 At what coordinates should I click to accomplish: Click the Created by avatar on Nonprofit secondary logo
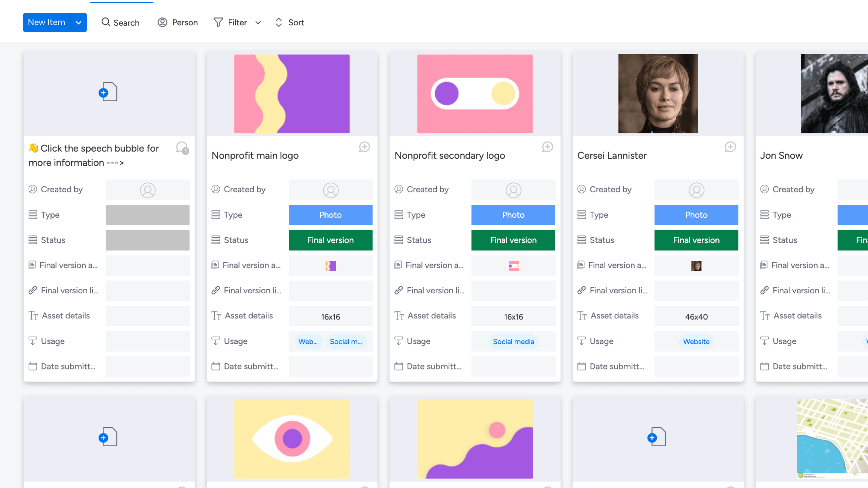coord(514,190)
